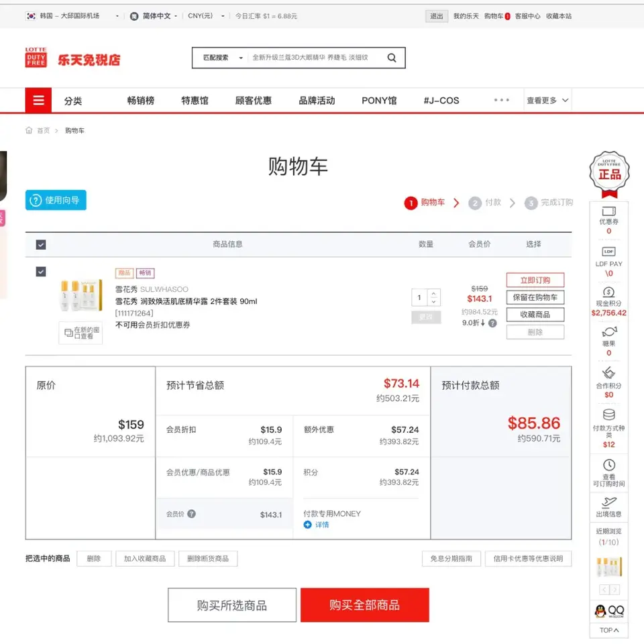Click 我的乐天 link

(x=466, y=16)
